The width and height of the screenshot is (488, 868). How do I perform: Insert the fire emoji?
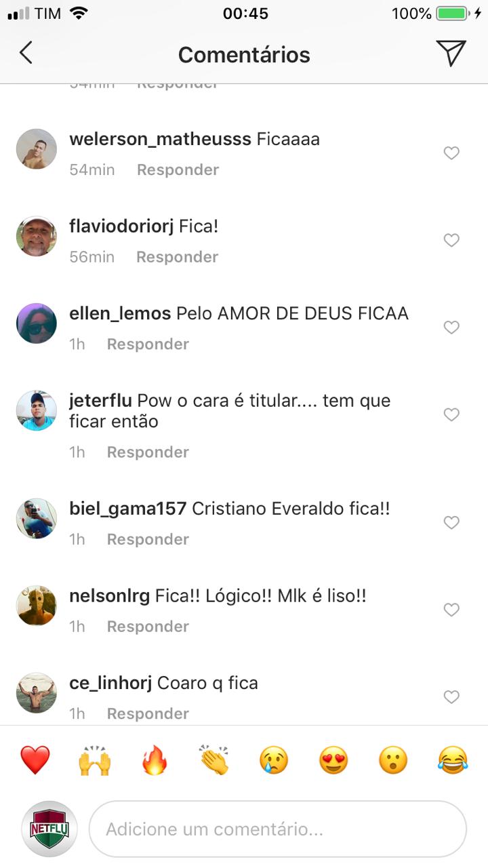(155, 760)
